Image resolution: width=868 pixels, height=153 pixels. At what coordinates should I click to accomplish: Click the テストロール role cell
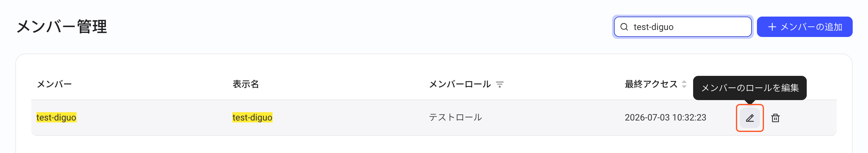pos(455,117)
